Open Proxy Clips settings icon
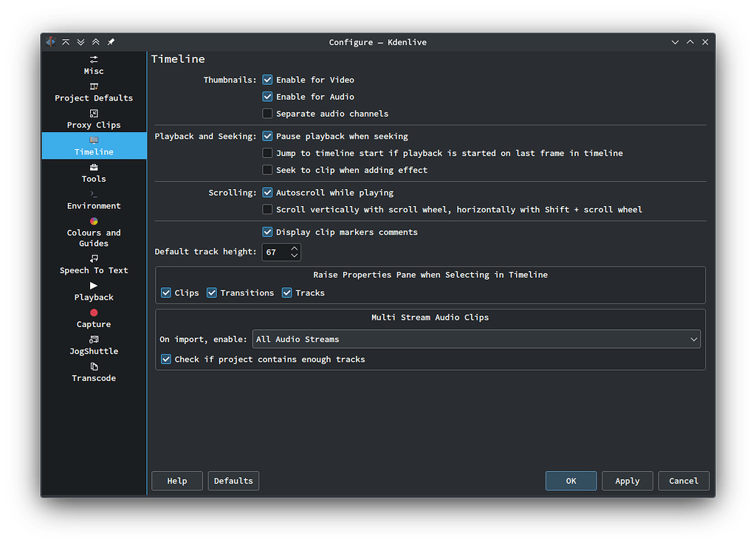The image size is (756, 545). pyautogui.click(x=94, y=113)
